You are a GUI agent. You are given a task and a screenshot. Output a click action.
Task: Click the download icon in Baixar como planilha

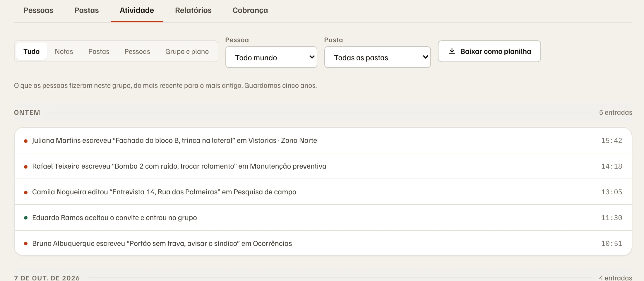click(x=452, y=51)
